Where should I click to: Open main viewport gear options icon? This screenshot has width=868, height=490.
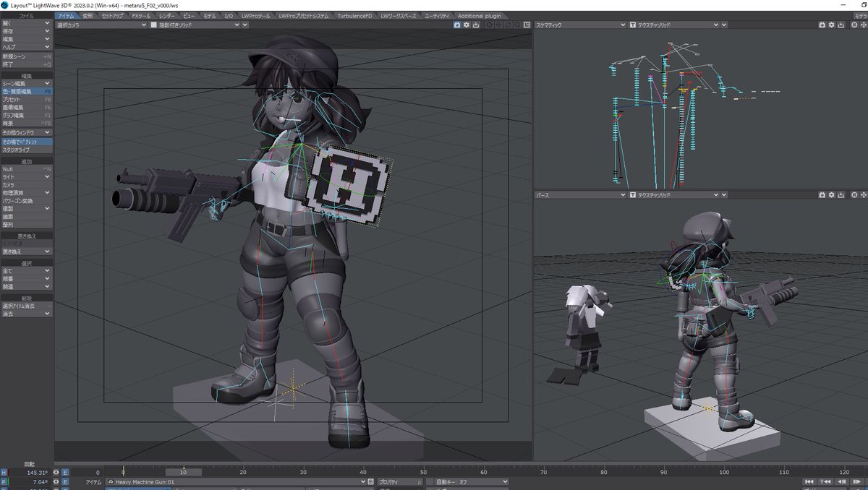click(x=467, y=25)
